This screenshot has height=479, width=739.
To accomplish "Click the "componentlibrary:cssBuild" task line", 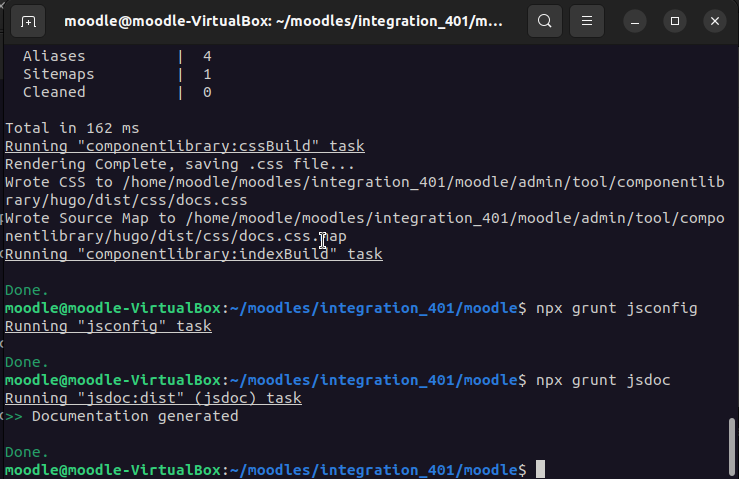I will (x=185, y=146).
